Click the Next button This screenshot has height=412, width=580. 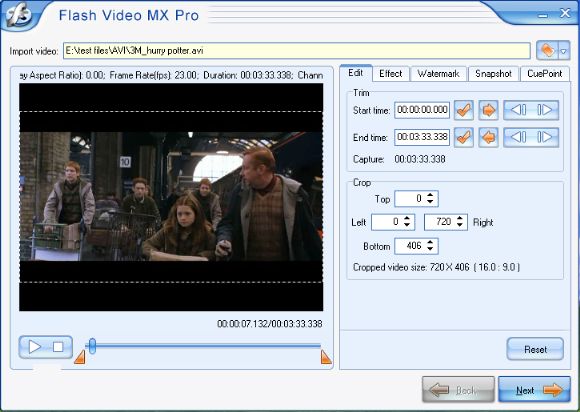tap(534, 389)
